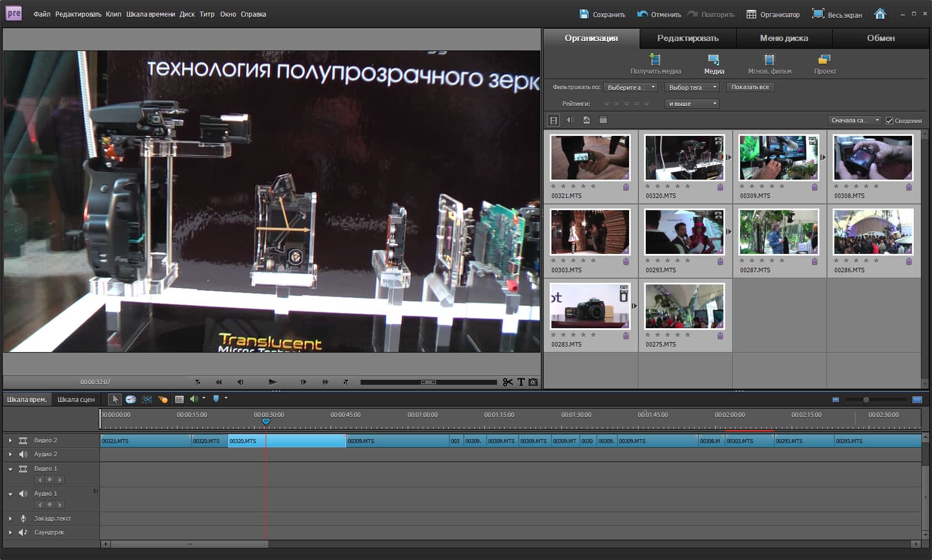Switch to the Редактировать tab
932x560 pixels.
pos(687,38)
